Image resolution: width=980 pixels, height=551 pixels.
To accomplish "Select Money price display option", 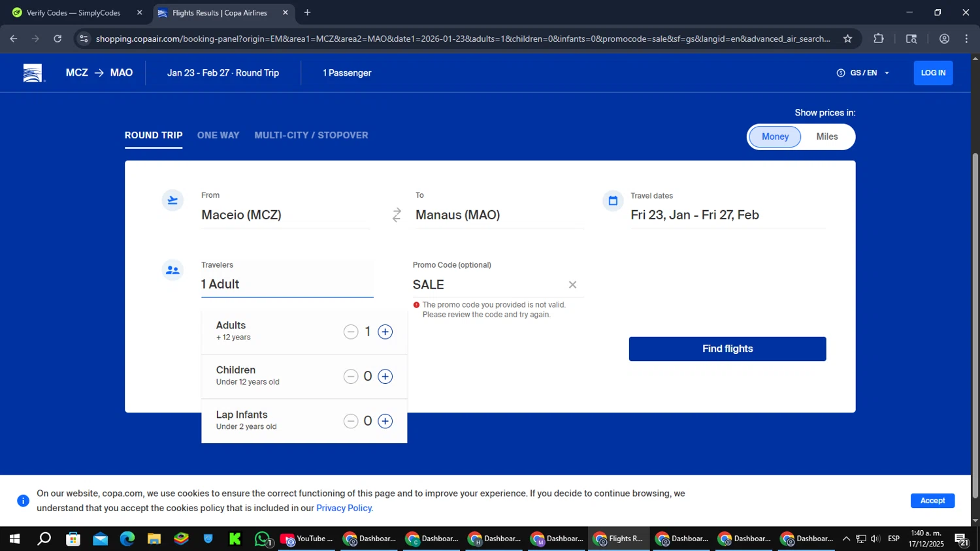I will pyautogui.click(x=775, y=136).
